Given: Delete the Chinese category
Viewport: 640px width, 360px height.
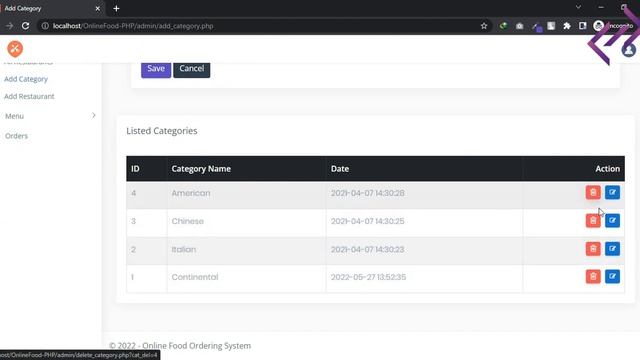Looking at the screenshot, I should point(593,221).
